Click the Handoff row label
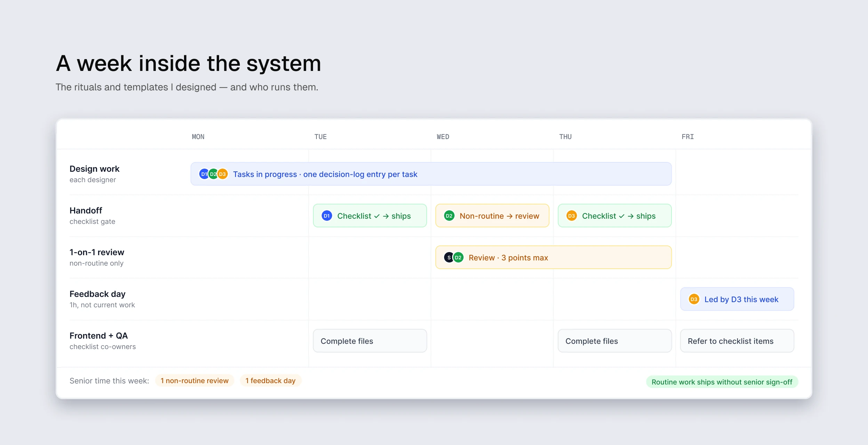This screenshot has width=868, height=445. click(86, 211)
